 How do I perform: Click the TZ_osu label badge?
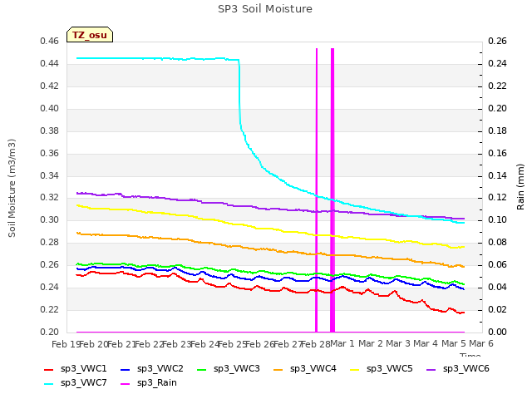coord(90,35)
